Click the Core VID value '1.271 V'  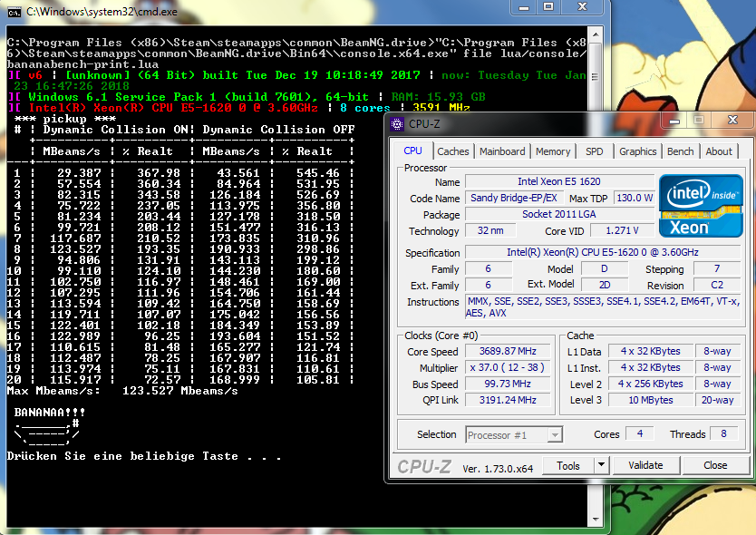622,230
